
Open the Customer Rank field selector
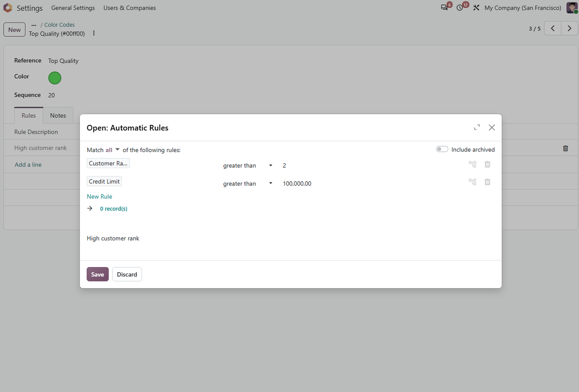pos(108,163)
